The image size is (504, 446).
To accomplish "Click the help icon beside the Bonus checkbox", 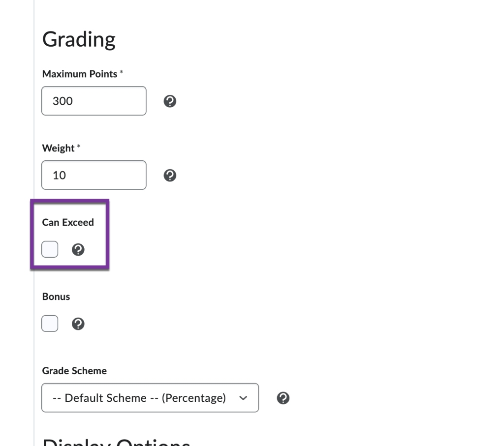I will pos(78,323).
